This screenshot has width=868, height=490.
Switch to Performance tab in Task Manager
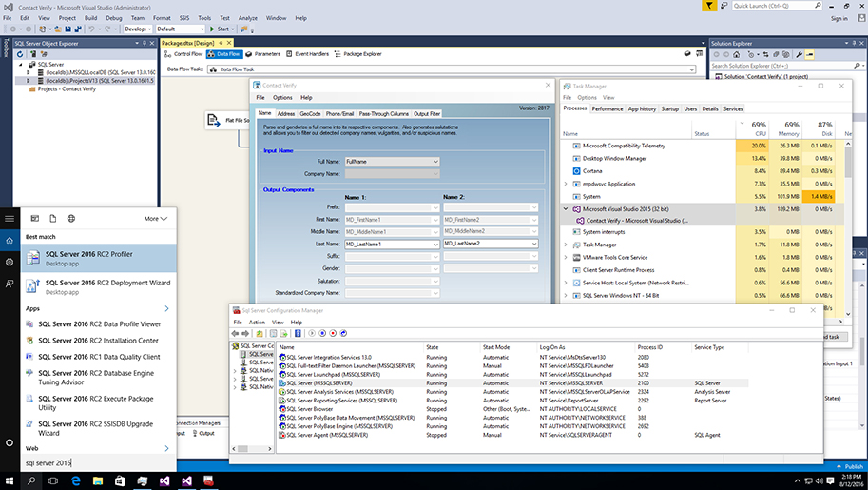point(608,109)
